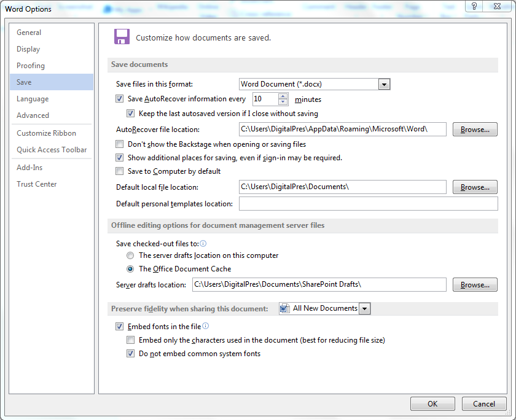Image resolution: width=516 pixels, height=420 pixels.
Task: Click the Help question mark icon in title bar
Action: click(474, 6)
